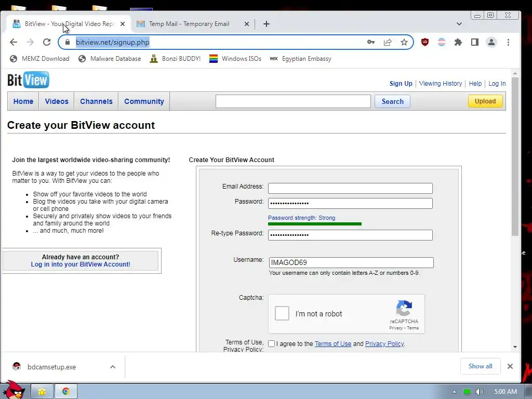Click bdcamsetup.exe download file icon
The image size is (532, 399).
click(17, 366)
